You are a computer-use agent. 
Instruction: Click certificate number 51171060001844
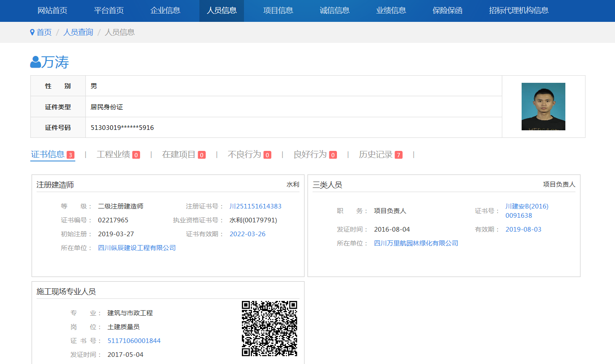coord(134,341)
